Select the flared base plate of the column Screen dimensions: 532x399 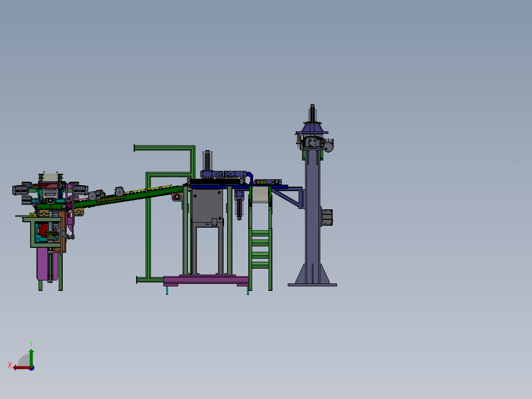tap(312, 284)
